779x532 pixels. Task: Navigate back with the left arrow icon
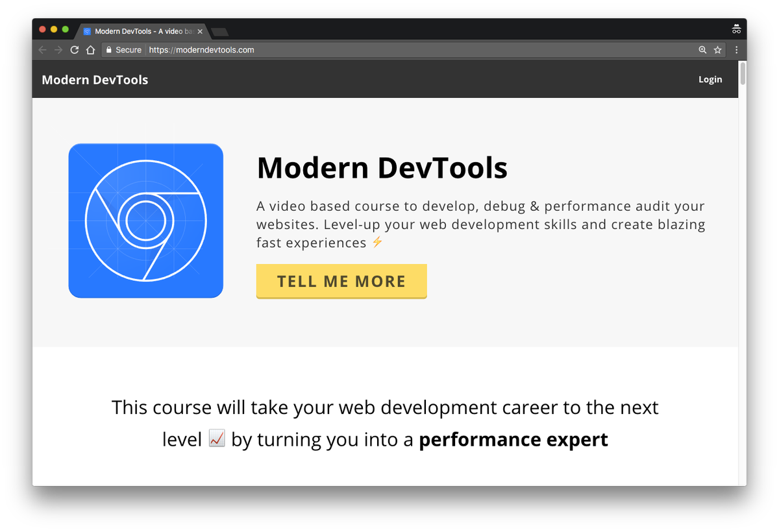pyautogui.click(x=42, y=49)
